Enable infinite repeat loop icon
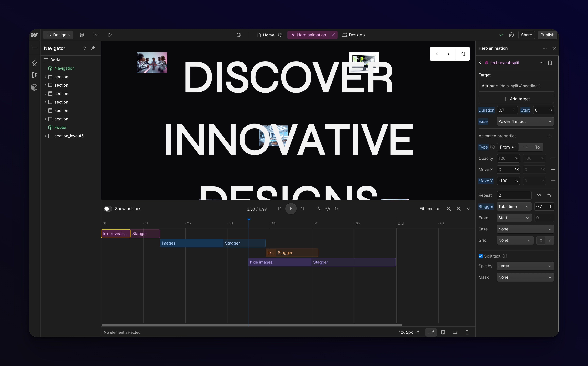 (x=538, y=195)
